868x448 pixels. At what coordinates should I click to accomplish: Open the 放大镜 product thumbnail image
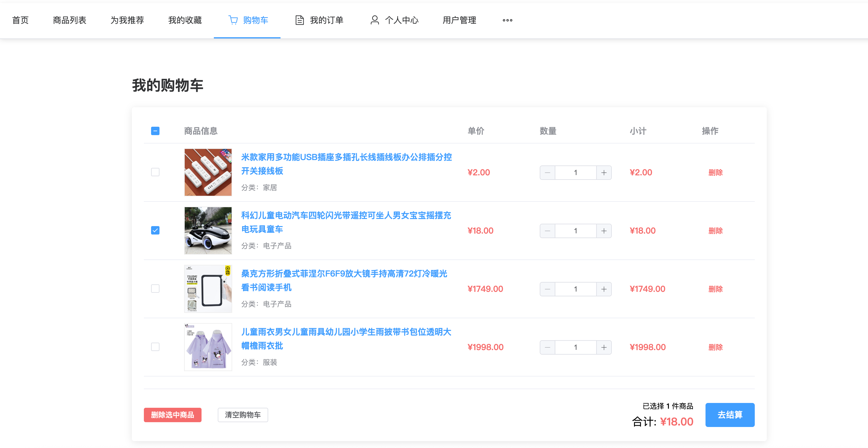tap(208, 289)
